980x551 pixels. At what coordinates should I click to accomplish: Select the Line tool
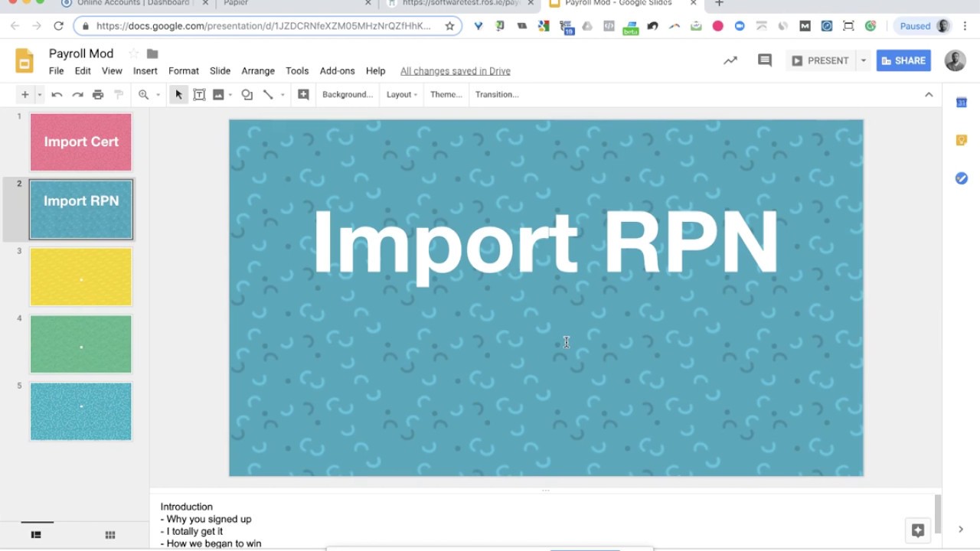pyautogui.click(x=268, y=94)
